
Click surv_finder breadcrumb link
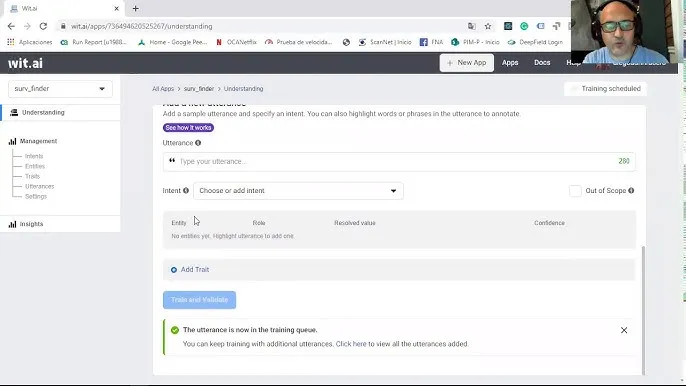tap(199, 89)
